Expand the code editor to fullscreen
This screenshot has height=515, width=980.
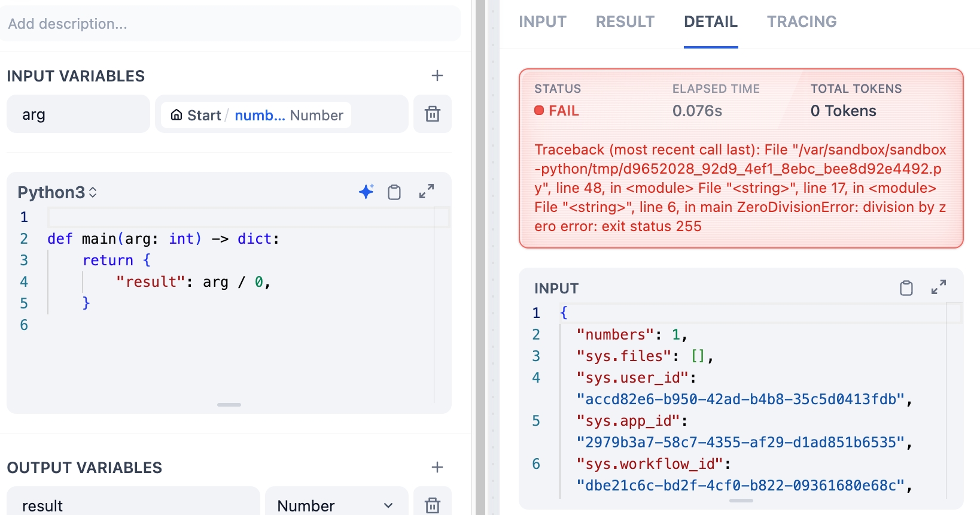tap(427, 192)
